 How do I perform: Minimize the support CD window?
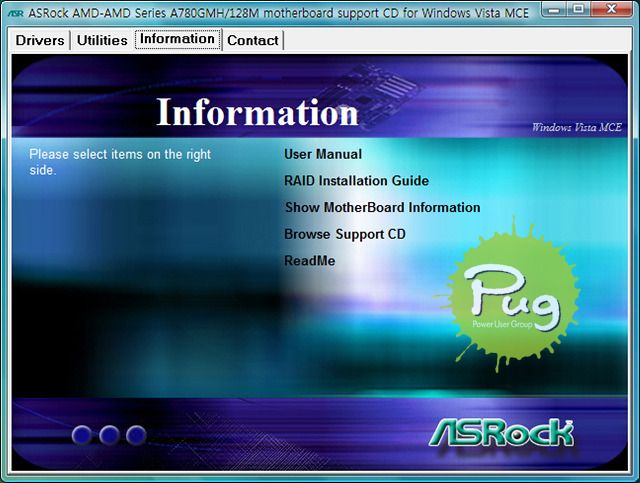554,9
